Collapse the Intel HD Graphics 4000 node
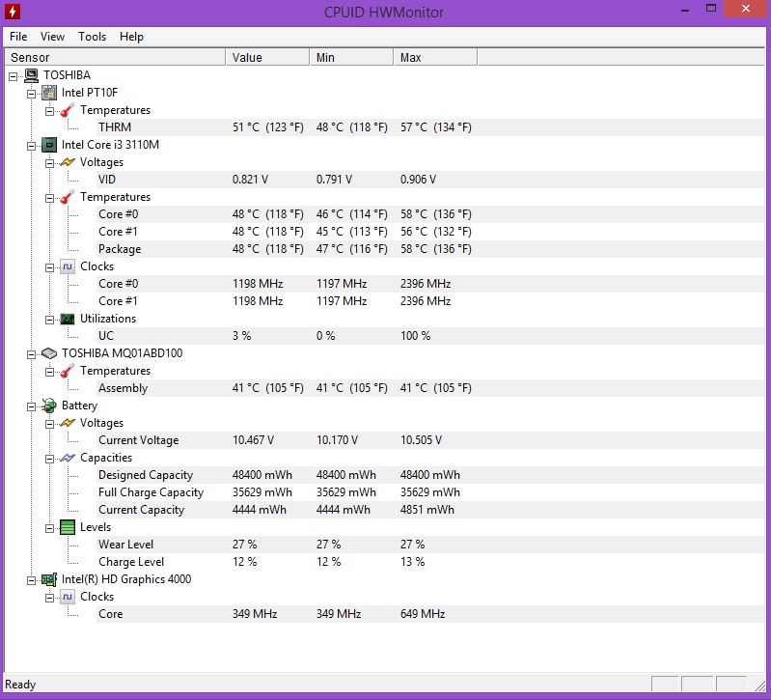 coord(32,580)
